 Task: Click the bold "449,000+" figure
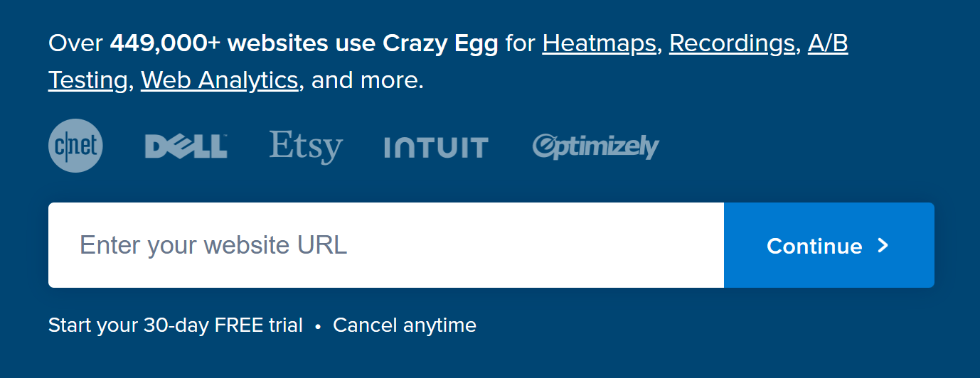(x=165, y=44)
